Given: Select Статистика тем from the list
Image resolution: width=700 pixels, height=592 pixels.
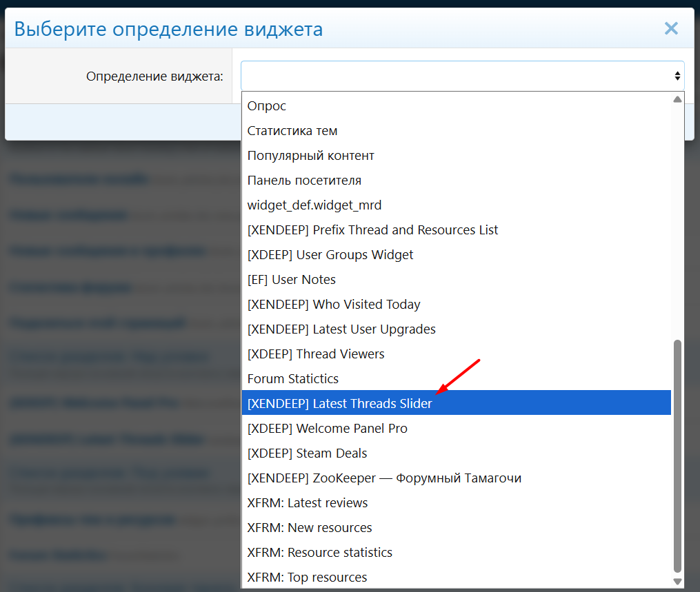Looking at the screenshot, I should [457, 131].
